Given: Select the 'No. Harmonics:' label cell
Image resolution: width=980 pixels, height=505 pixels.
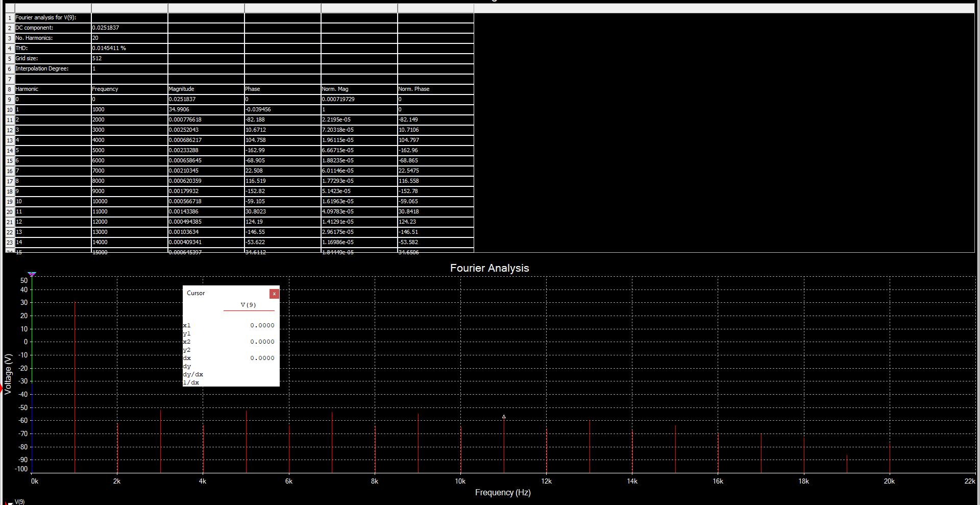Looking at the screenshot, I should (x=53, y=38).
